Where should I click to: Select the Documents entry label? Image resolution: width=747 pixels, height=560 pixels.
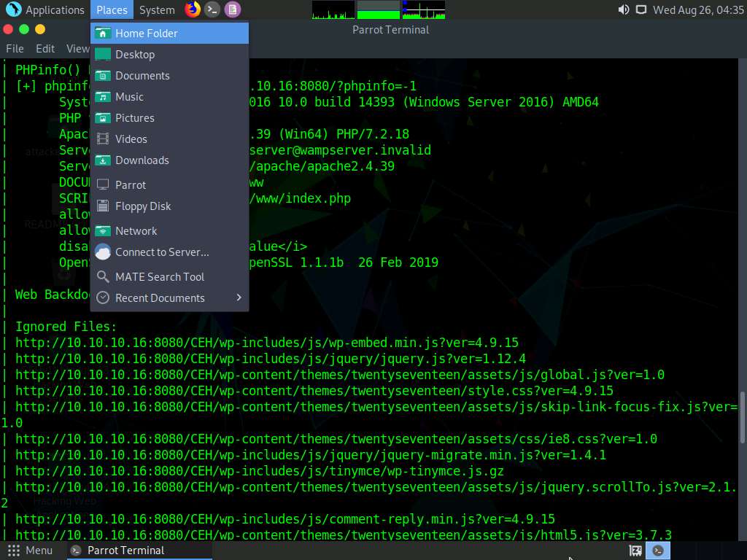[142, 76]
